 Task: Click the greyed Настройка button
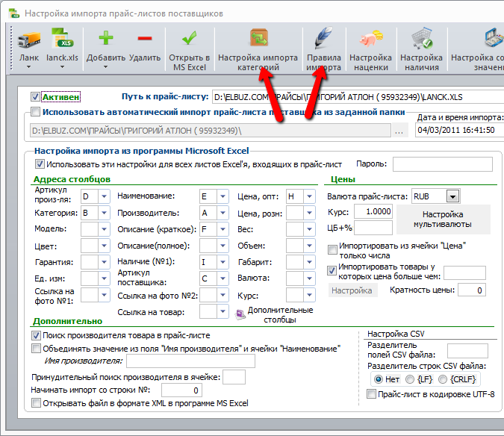tap(352, 290)
